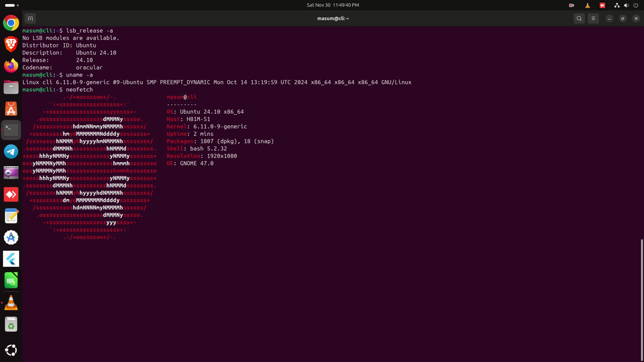644x362 pixels.
Task: Click the 'Distributor ID: Ubuntu' line
Action: point(59,45)
